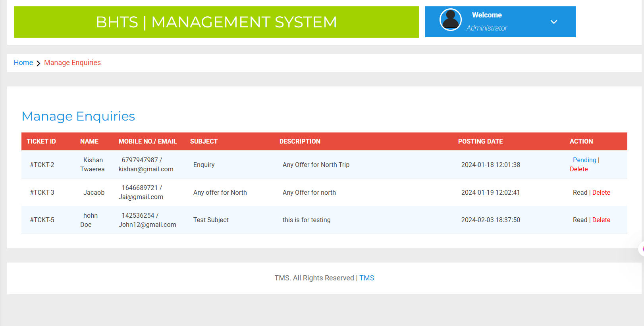Viewport: 644px width, 326px height.
Task: Click the contact cell with John12@gmail.com
Action: 147,220
